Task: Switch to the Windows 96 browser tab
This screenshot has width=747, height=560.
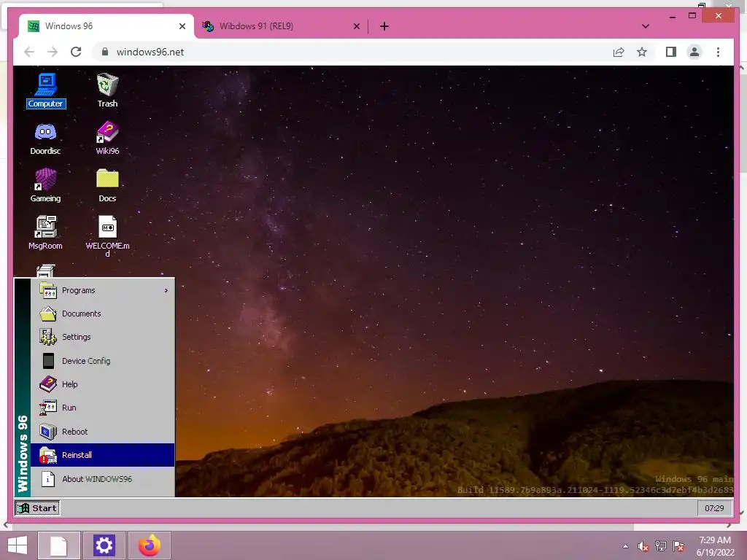Action: (x=106, y=26)
